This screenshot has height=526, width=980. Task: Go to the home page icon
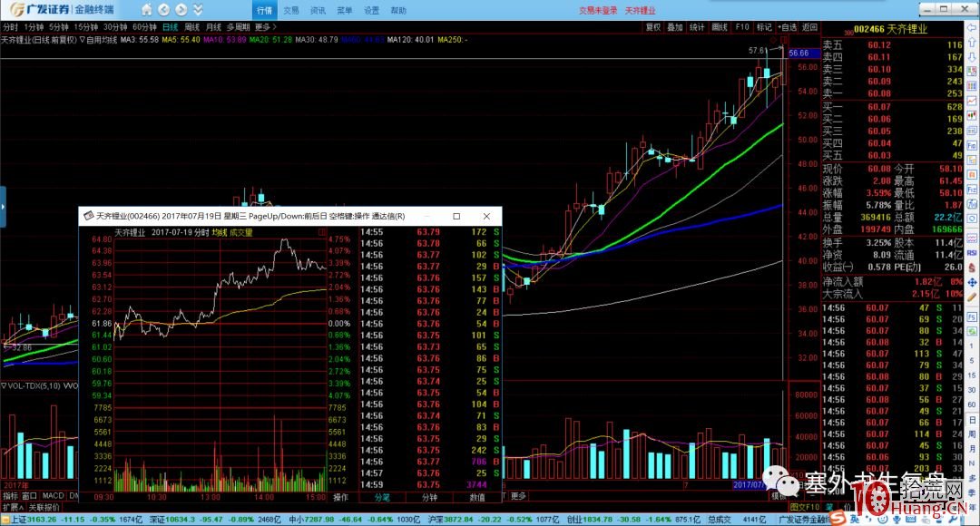[x=146, y=9]
